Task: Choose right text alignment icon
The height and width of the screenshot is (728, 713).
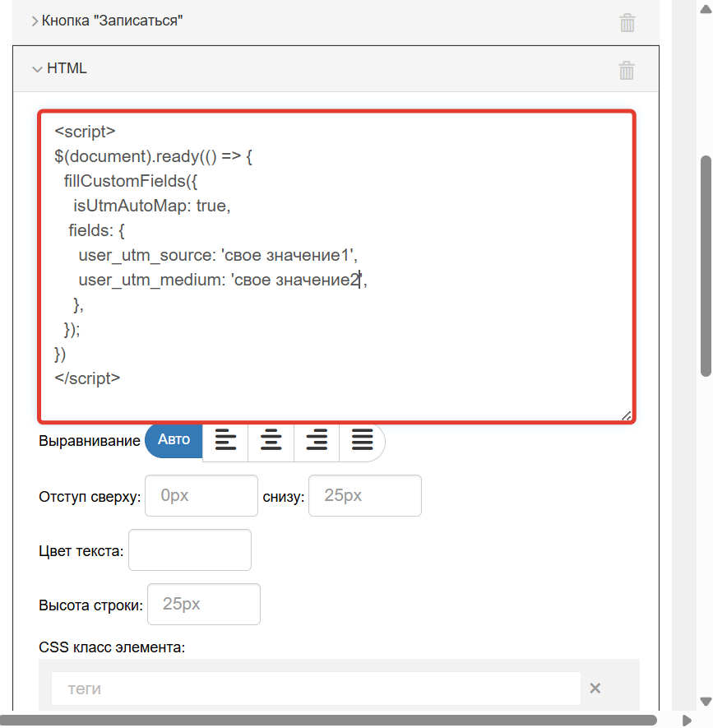Action: pos(317,439)
